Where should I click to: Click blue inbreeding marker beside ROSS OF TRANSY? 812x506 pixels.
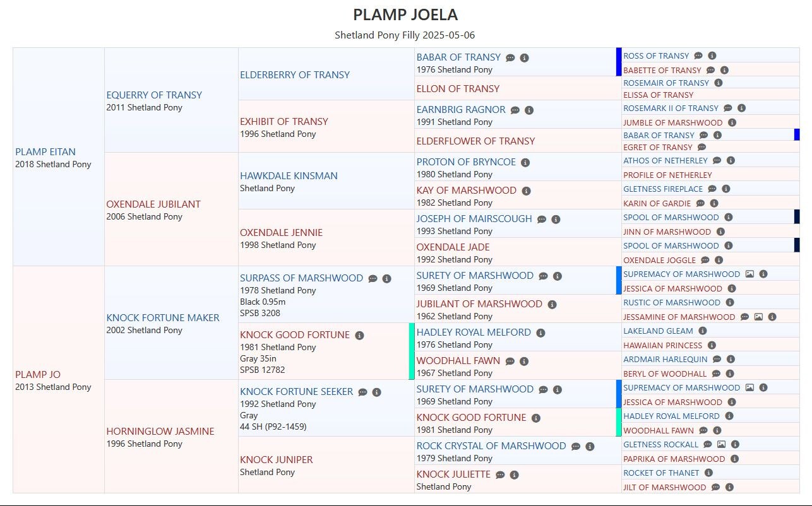click(x=619, y=62)
